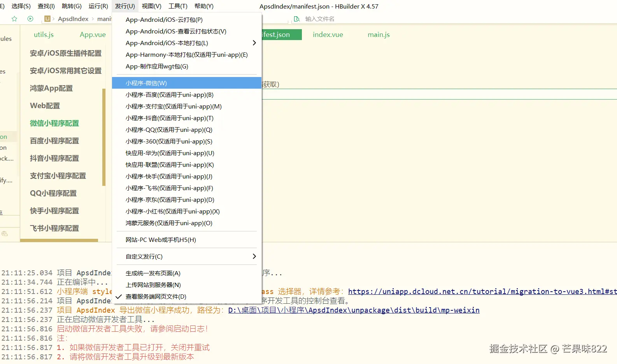Click ApsdIndex in the breadcrumb path

point(73,19)
